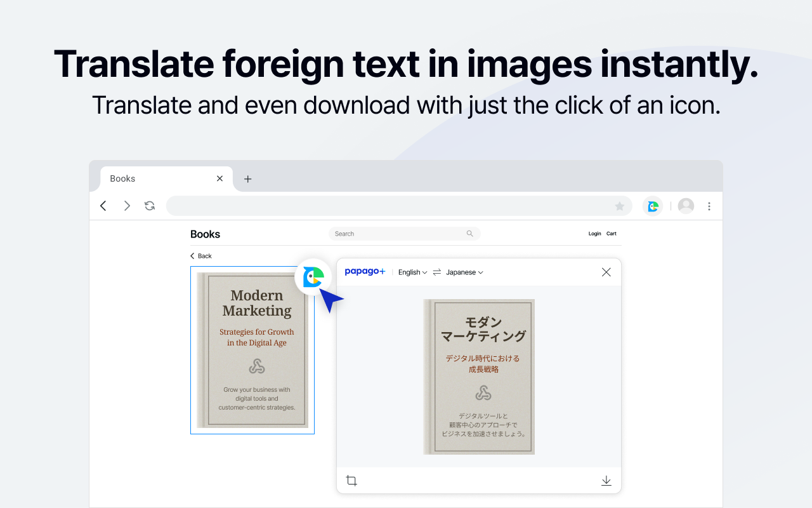The width and height of the screenshot is (812, 508).
Task: Open a new browser tab
Action: (247, 178)
